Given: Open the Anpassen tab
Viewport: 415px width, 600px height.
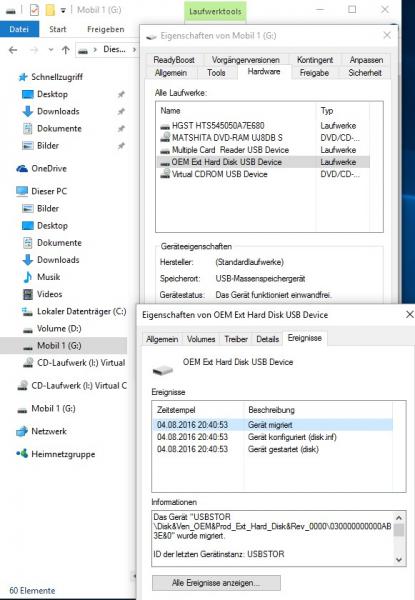Looking at the screenshot, I should pos(366,60).
